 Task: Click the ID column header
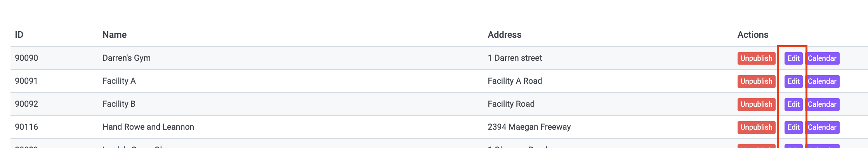[19, 35]
